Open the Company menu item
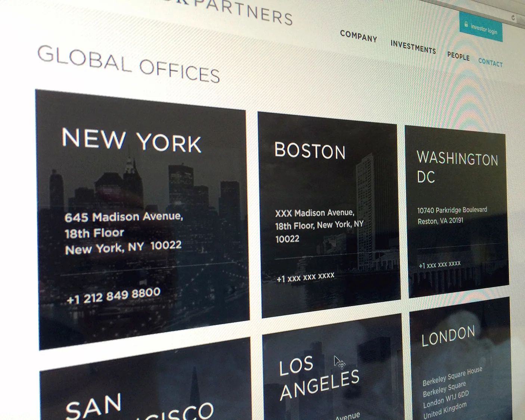Image resolution: width=525 pixels, height=420 pixels. [358, 36]
